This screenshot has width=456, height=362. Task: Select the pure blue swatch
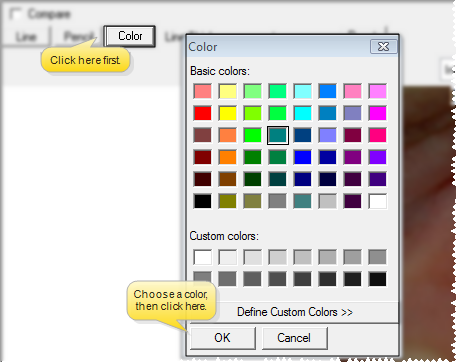click(x=303, y=157)
